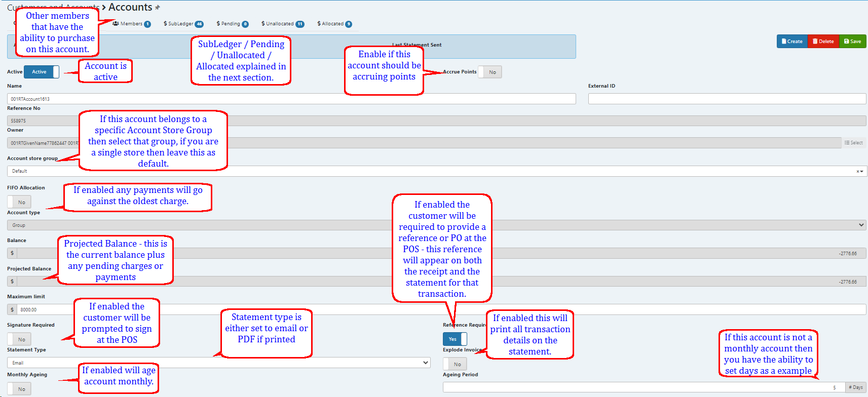Click the Ageing Period days field

click(645, 387)
